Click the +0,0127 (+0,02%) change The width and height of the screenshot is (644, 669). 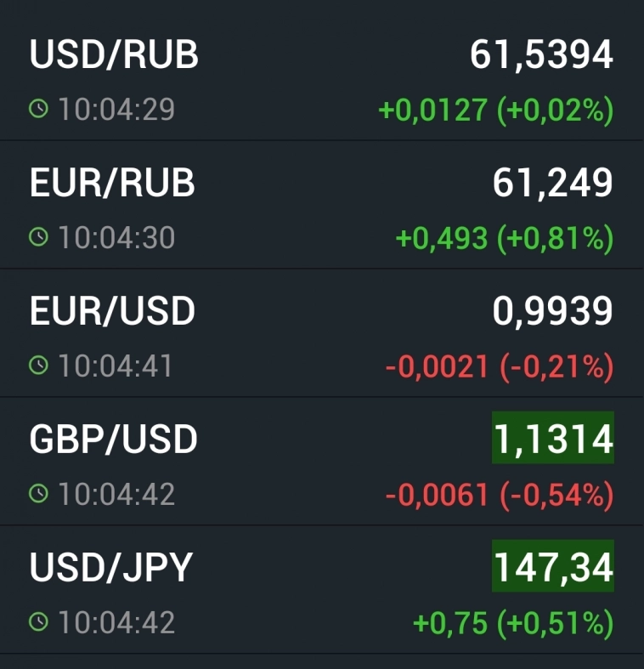pos(495,110)
